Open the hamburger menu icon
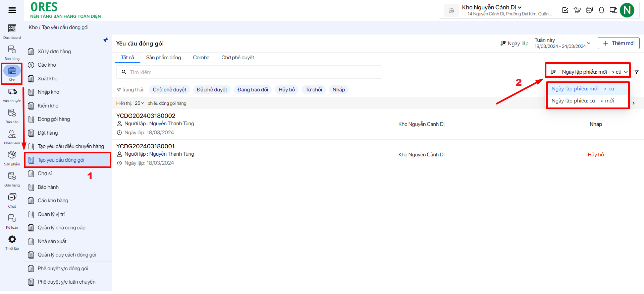The height and width of the screenshot is (294, 644). (12, 10)
